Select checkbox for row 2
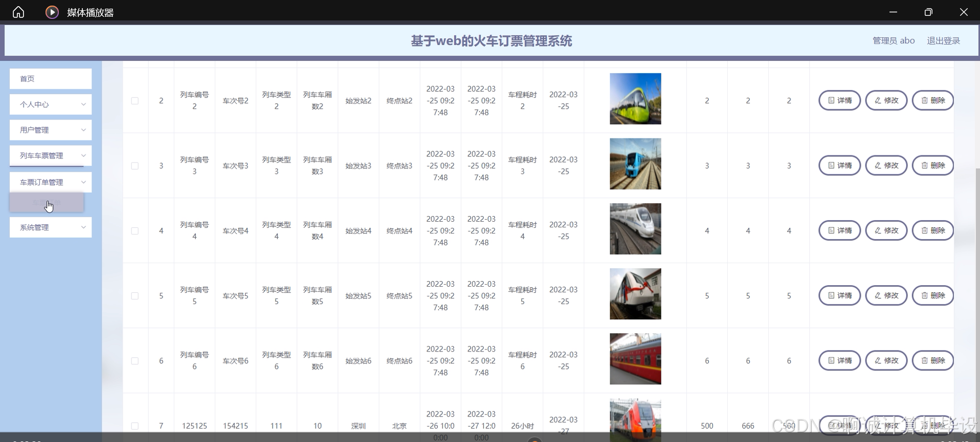Image resolution: width=980 pixels, height=442 pixels. [135, 101]
